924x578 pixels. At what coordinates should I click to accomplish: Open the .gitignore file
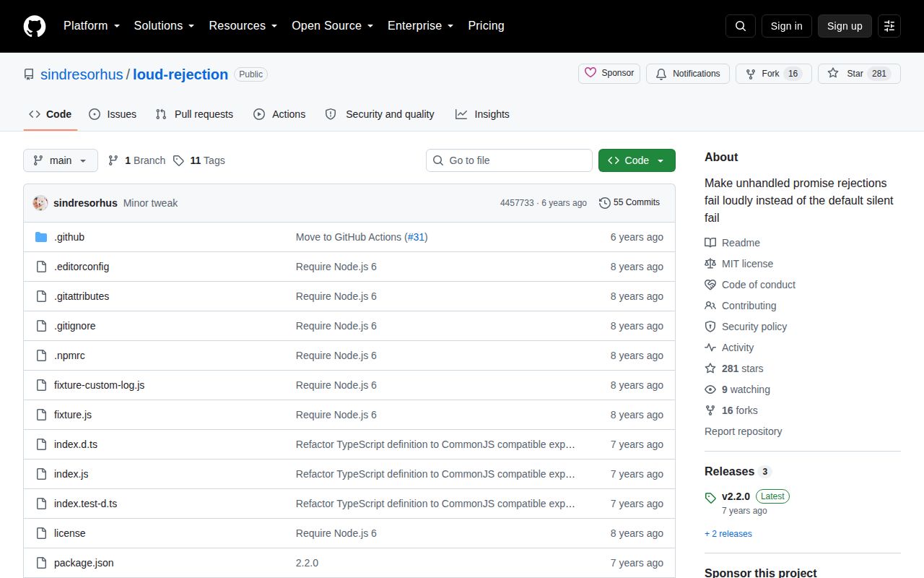point(75,326)
